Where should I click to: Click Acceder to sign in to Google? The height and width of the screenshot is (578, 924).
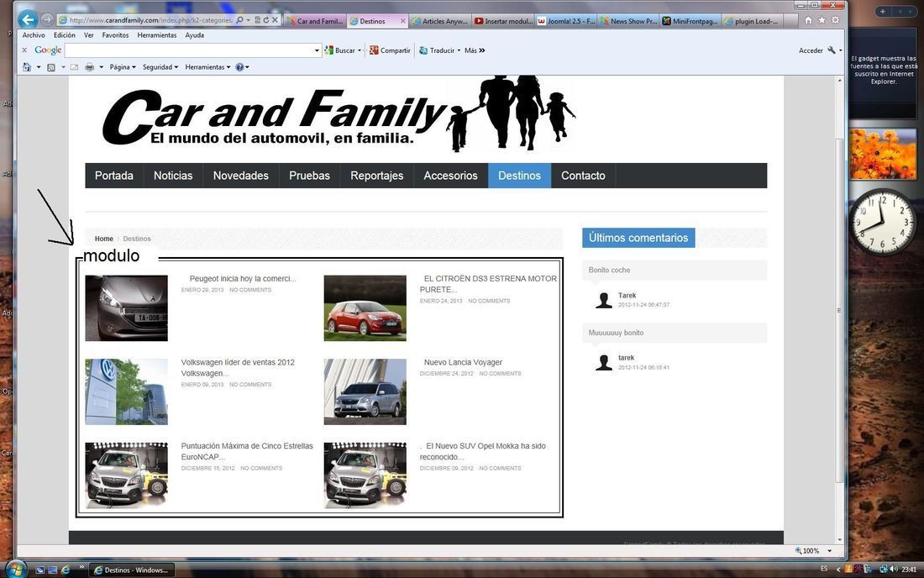pyautogui.click(x=811, y=50)
